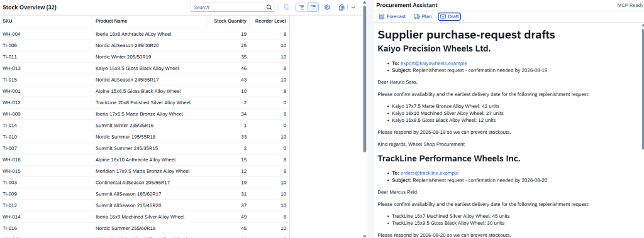Sort by Product Name column header
The width and height of the screenshot is (644, 238).
[150, 21]
